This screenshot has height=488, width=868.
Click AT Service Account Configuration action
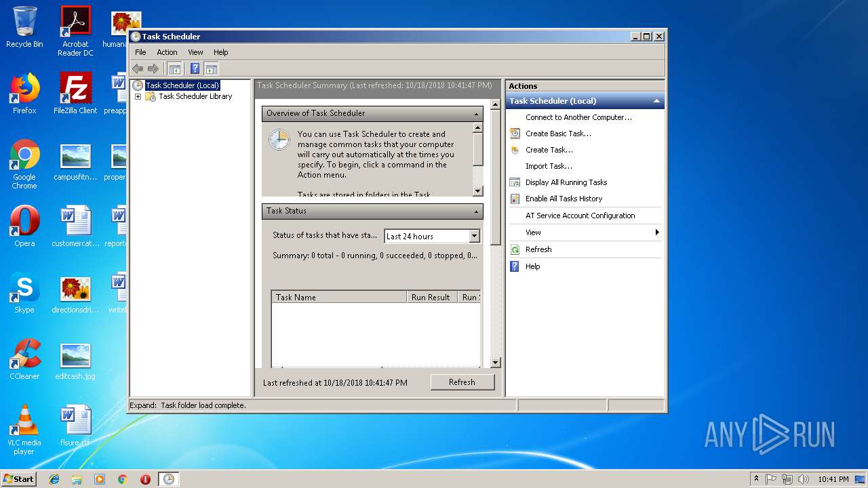(580, 216)
